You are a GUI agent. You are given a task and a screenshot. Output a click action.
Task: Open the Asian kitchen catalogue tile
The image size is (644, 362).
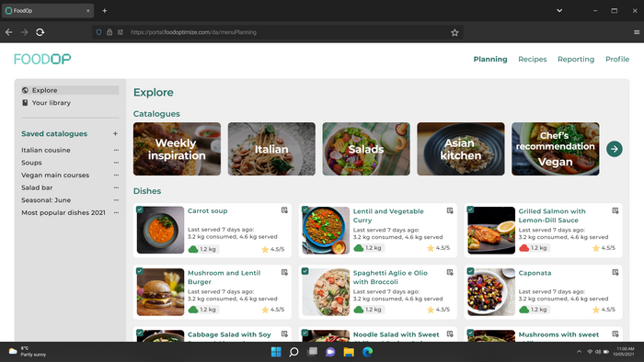tap(461, 149)
